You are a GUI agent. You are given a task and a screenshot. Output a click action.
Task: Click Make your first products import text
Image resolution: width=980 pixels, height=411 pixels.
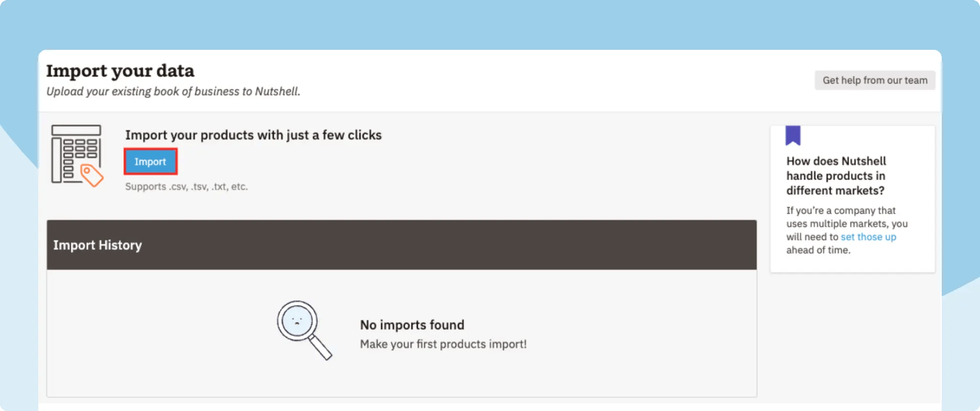tap(444, 343)
